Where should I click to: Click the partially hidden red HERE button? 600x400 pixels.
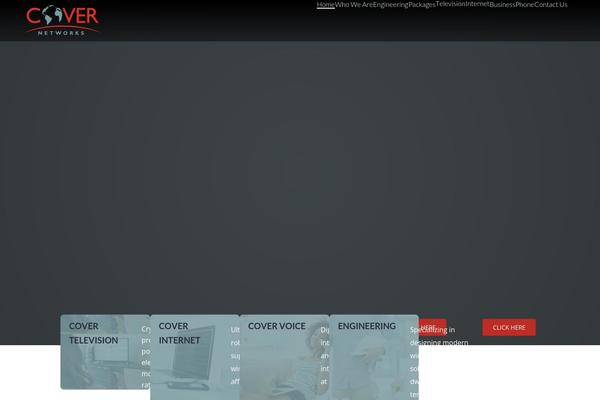[432, 328]
